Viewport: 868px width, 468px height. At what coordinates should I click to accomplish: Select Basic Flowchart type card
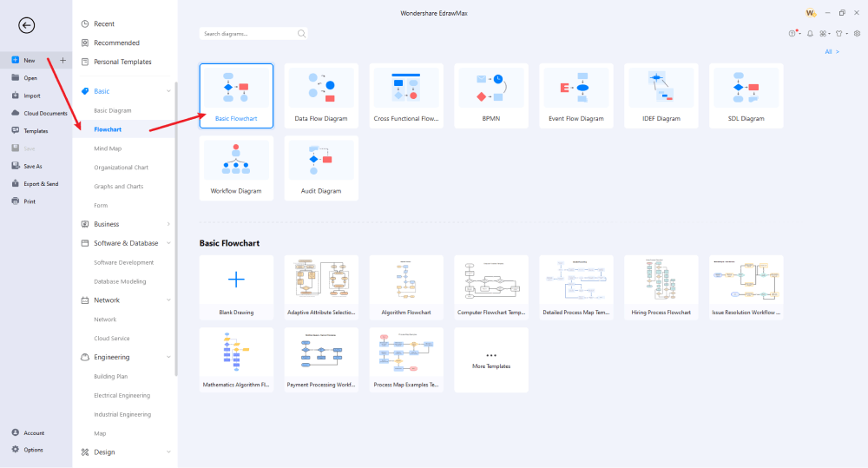[236, 96]
